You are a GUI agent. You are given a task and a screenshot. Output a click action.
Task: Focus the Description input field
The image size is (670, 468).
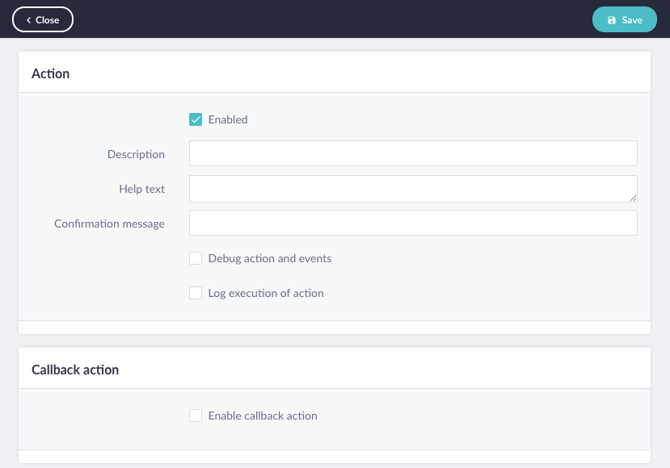[413, 153]
